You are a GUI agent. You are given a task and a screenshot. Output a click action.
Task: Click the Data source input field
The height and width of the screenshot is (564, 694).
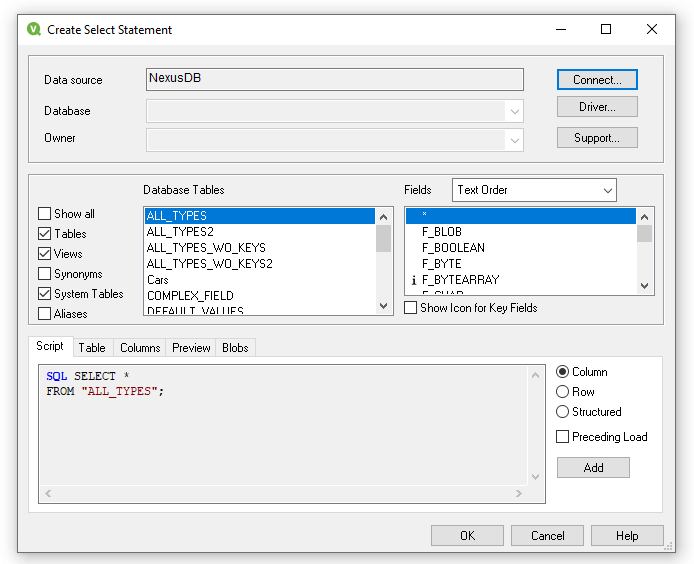pos(334,79)
